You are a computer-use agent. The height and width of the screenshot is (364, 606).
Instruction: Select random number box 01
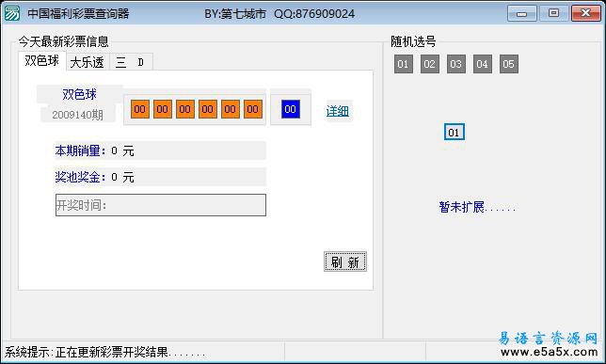coord(403,64)
